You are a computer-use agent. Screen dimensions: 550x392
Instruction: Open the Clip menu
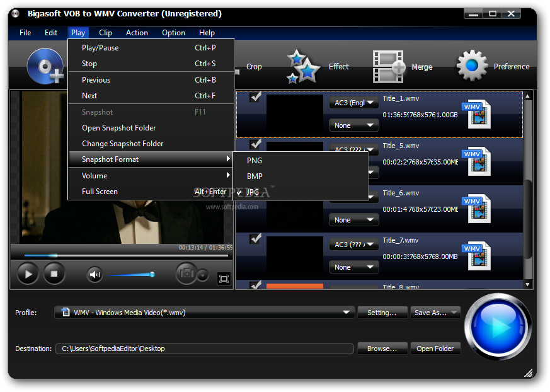(x=105, y=33)
